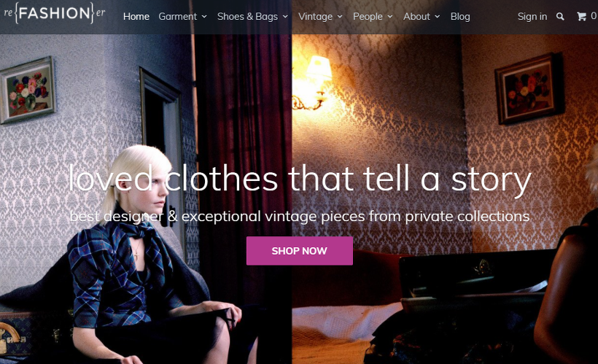Viewport: 598px width, 364px height.
Task: Click the purple SHOP NOW button
Action: [300, 251]
